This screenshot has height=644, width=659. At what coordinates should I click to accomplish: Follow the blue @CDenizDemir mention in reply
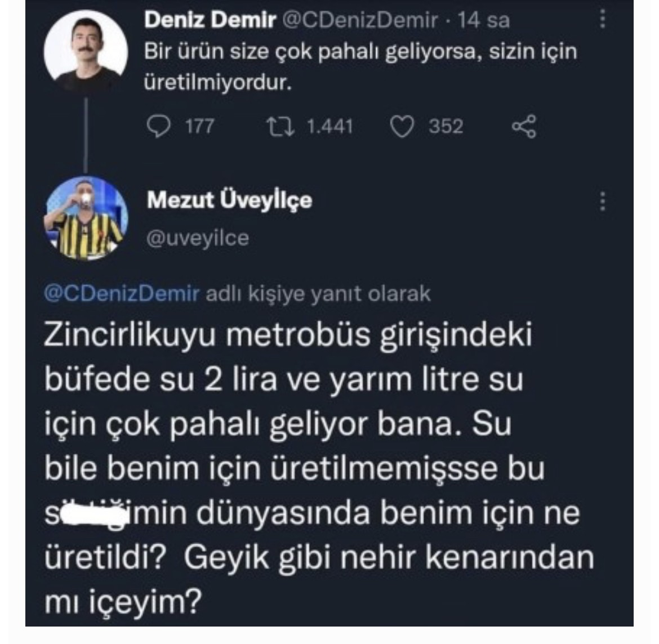coord(122,293)
